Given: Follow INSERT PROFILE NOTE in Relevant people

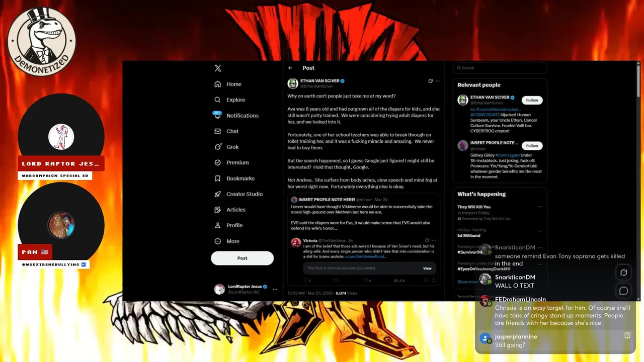Looking at the screenshot, I should 532,146.
